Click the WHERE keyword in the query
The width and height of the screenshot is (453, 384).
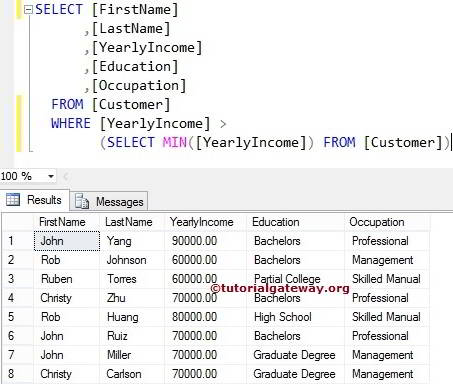(71, 124)
